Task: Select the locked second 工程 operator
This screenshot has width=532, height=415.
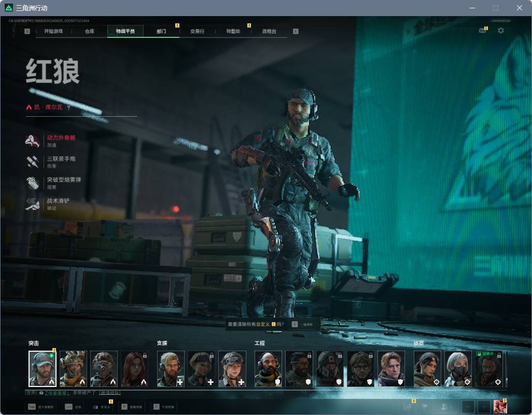Action: click(299, 369)
